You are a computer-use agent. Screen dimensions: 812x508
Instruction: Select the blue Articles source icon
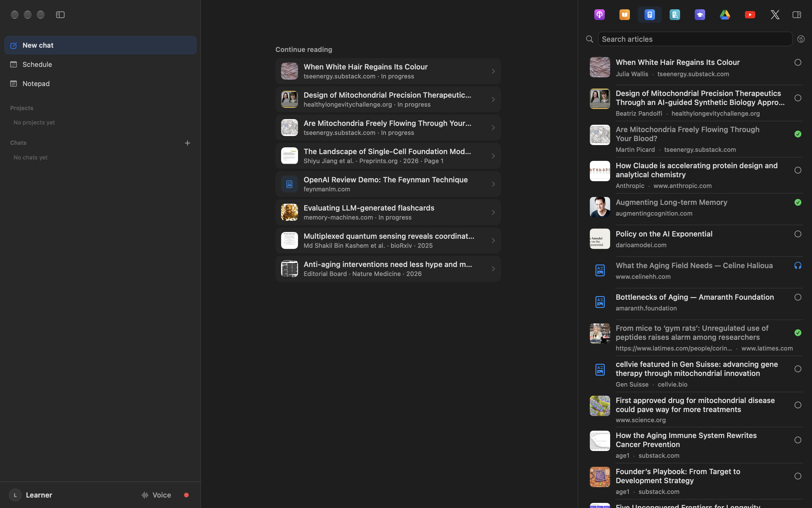point(650,15)
